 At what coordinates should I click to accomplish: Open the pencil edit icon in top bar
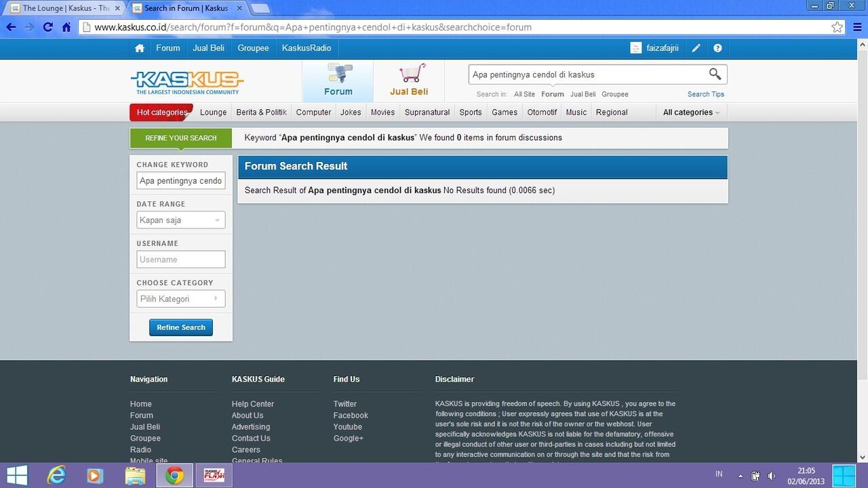[x=696, y=48]
